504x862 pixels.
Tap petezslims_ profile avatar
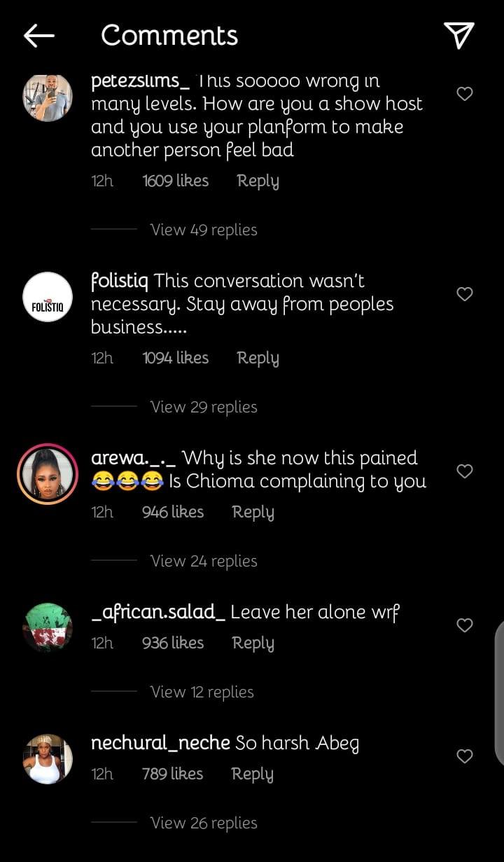click(48, 98)
